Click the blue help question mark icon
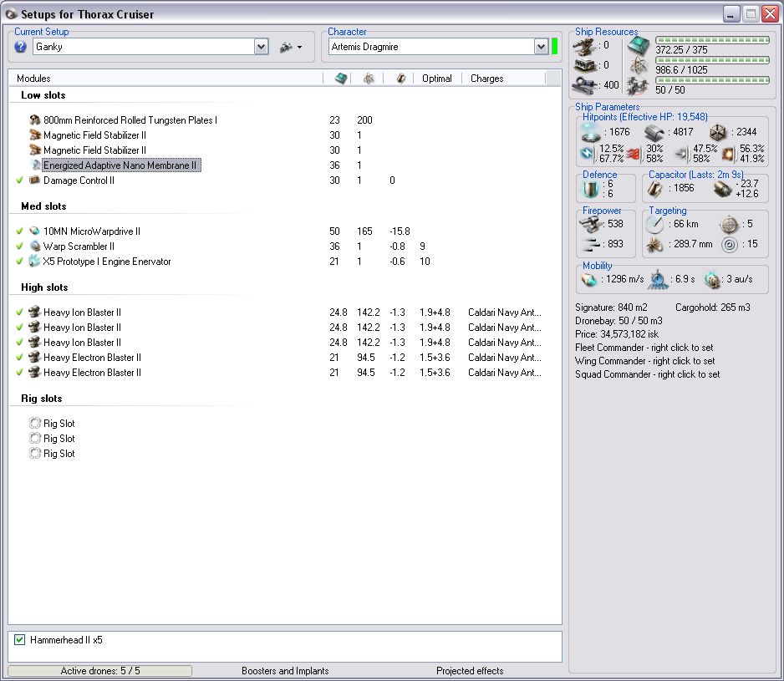Viewport: 784px width, 681px height. coord(21,47)
